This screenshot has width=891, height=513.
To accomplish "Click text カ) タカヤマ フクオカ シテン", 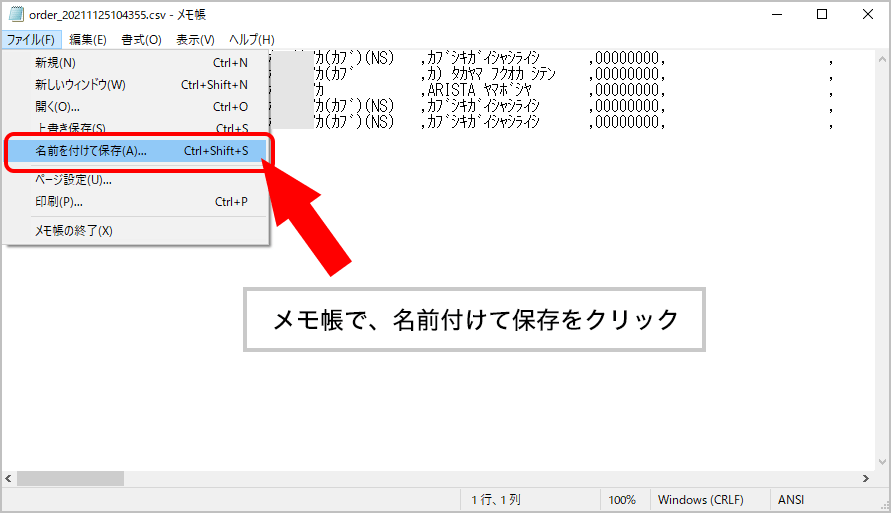I will 492,74.
